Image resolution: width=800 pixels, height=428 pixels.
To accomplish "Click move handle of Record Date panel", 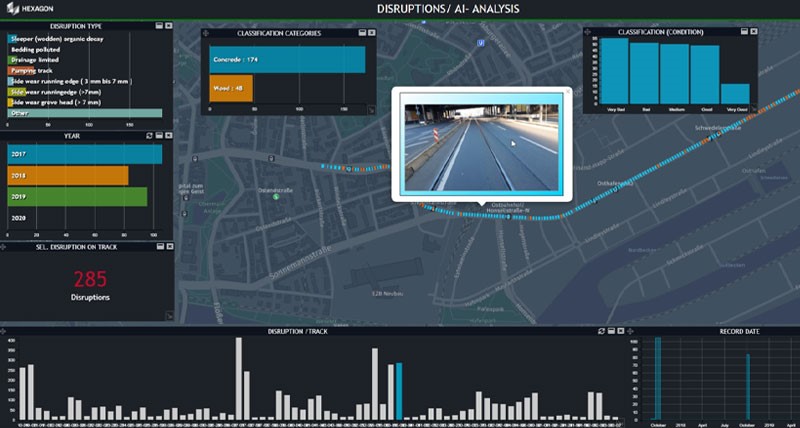I will [631, 332].
